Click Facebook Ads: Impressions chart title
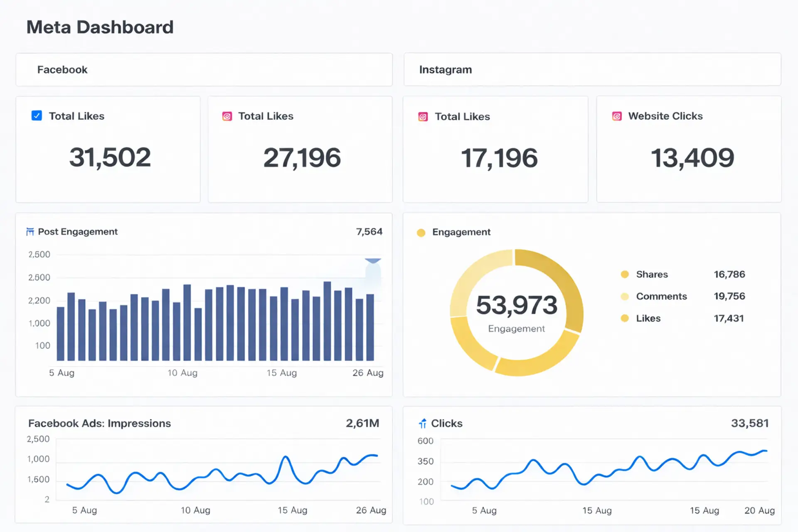 [99, 423]
